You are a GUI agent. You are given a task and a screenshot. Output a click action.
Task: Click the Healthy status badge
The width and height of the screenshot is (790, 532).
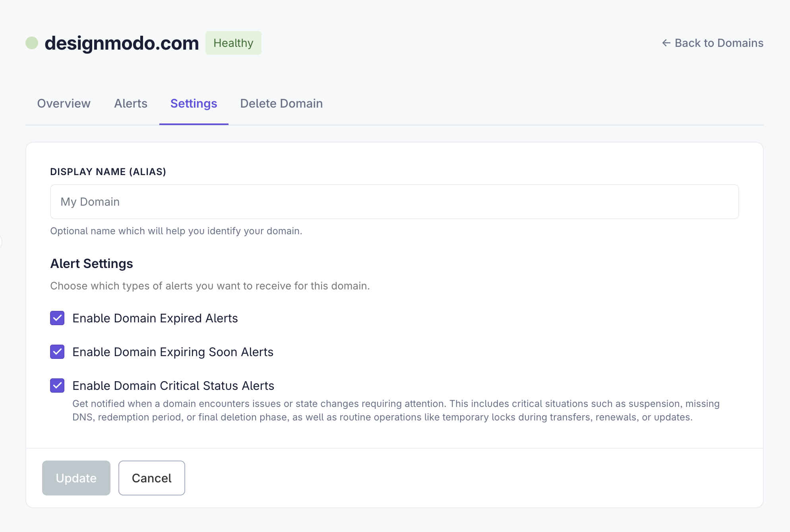pos(233,43)
